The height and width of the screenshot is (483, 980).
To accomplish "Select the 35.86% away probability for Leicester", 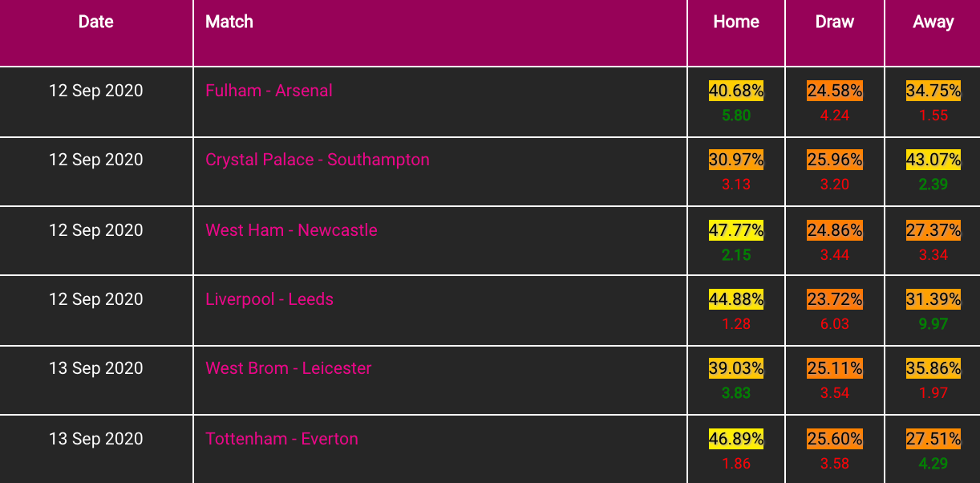I will (933, 368).
